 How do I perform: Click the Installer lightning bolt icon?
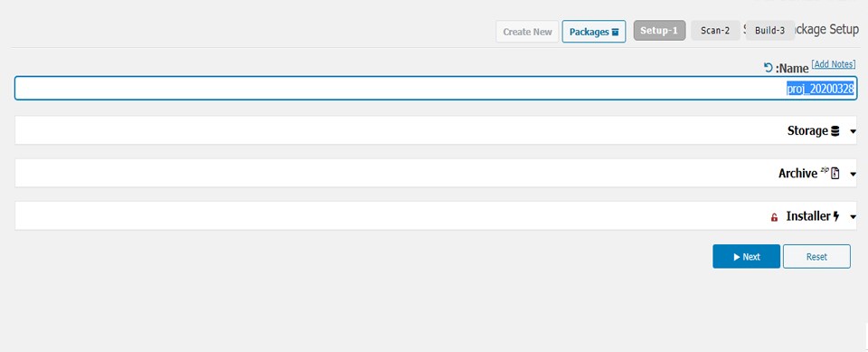[835, 216]
